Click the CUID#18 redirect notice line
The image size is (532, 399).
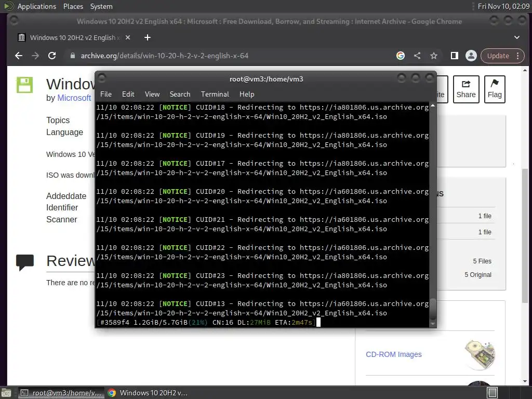pyautogui.click(x=262, y=112)
